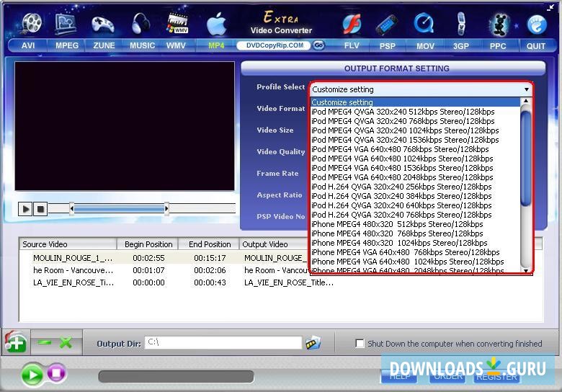Select the 3GP format tab
562x392 pixels.
tap(461, 46)
